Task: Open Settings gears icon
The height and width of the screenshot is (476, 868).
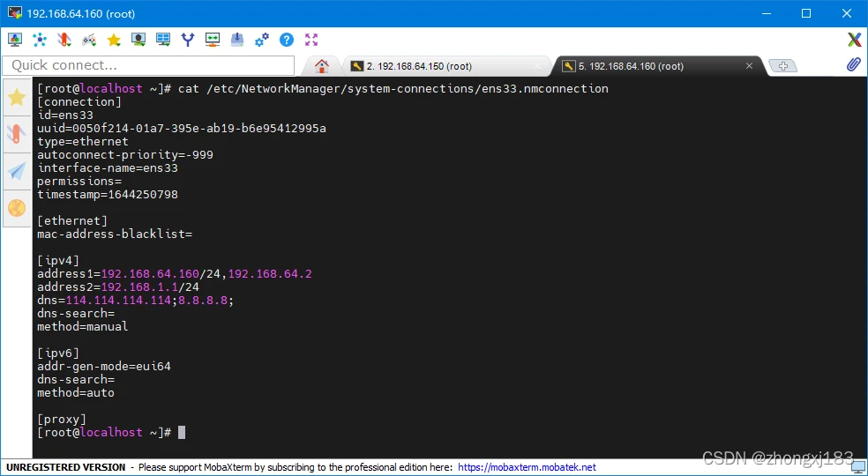Action: pos(262,40)
